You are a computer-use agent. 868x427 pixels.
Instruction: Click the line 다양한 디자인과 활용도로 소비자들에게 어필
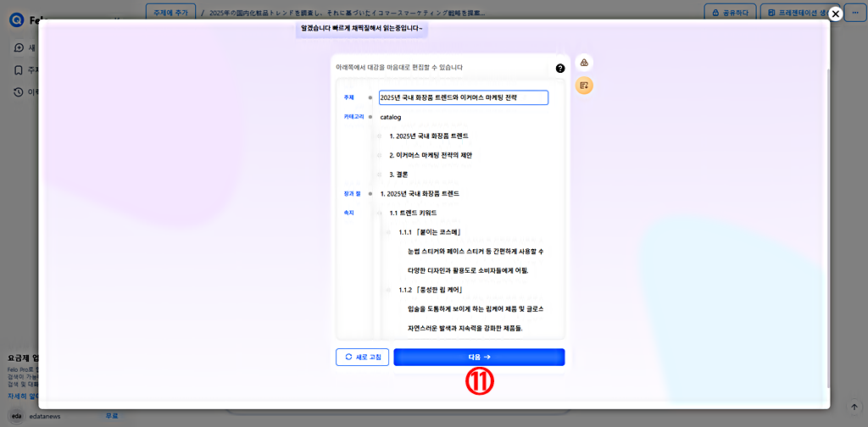coord(468,271)
